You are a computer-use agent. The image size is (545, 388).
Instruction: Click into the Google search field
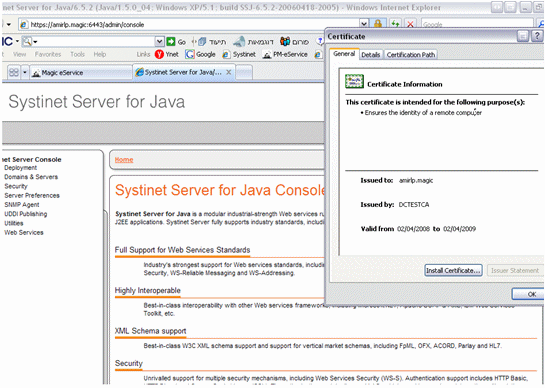coord(477,24)
